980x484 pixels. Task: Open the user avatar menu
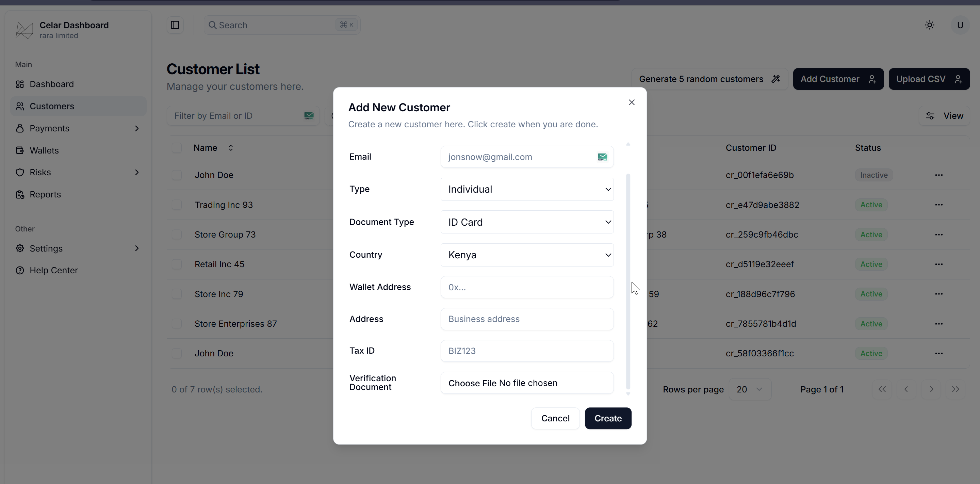click(x=960, y=25)
